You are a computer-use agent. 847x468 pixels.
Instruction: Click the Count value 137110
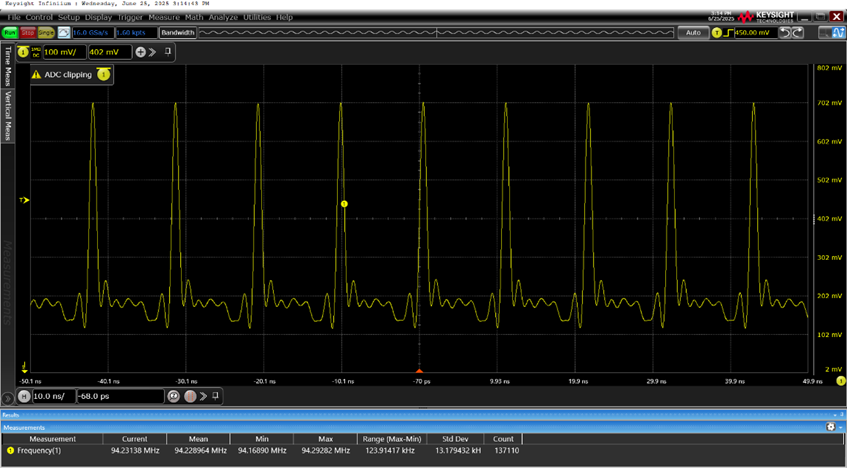[507, 450]
